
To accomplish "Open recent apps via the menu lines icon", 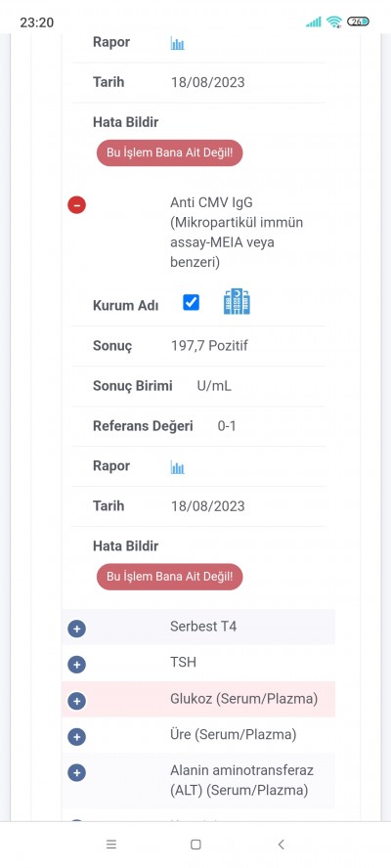I will point(111,845).
